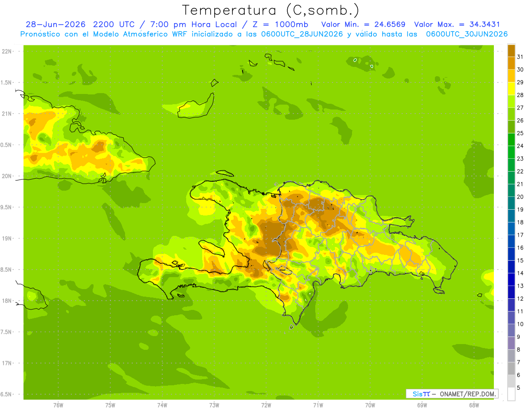Click longitude label "76W"
The height and width of the screenshot is (411, 532).
58,405
